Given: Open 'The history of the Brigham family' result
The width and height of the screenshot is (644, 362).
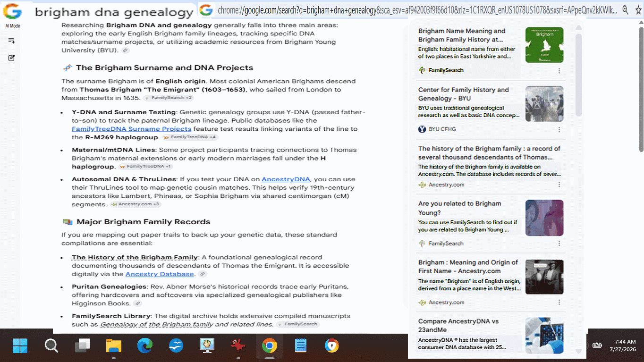Looking at the screenshot, I should [489, 153].
